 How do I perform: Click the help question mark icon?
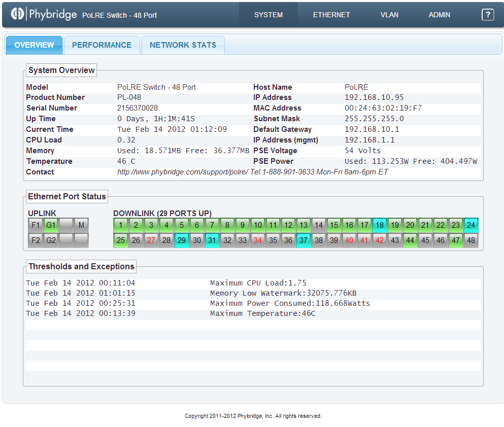coord(487,15)
